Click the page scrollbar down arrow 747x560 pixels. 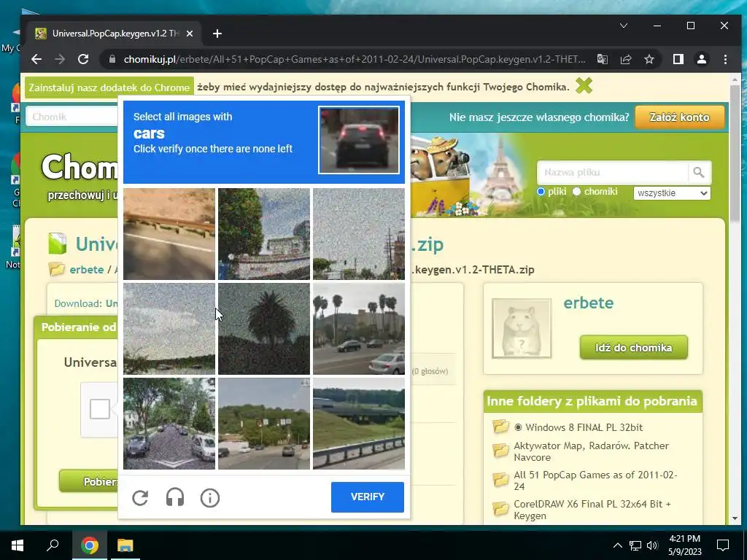[735, 518]
